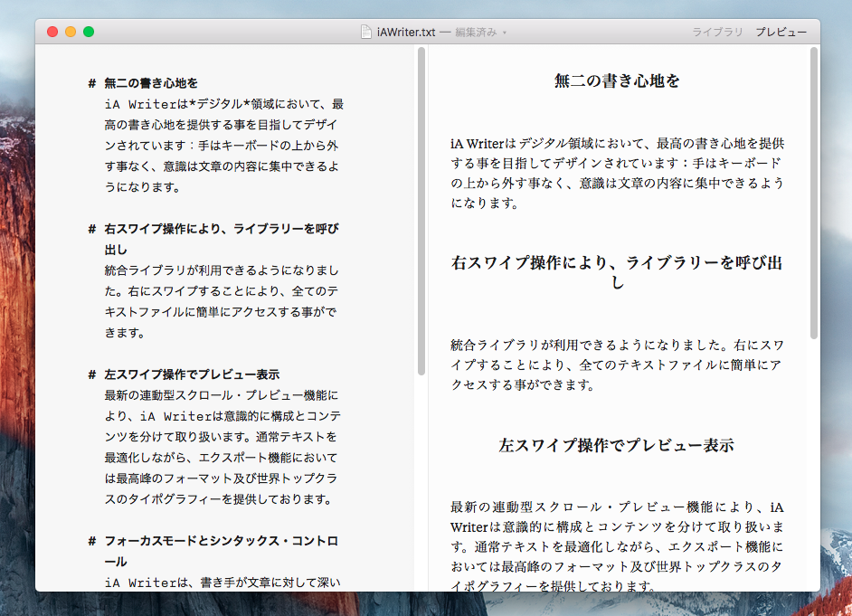Click the iAWriter.txt file name in title bar
852x616 pixels.
[406, 32]
